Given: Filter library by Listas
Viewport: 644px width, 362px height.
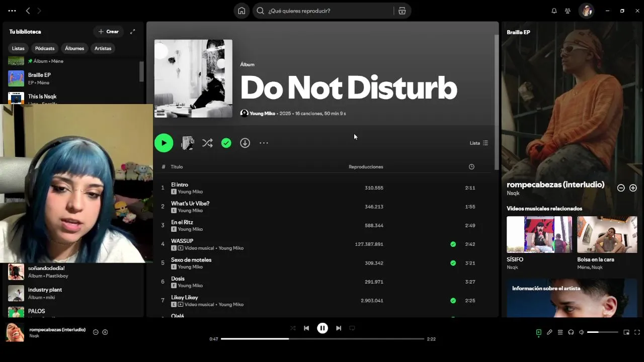Looking at the screenshot, I should [18, 48].
